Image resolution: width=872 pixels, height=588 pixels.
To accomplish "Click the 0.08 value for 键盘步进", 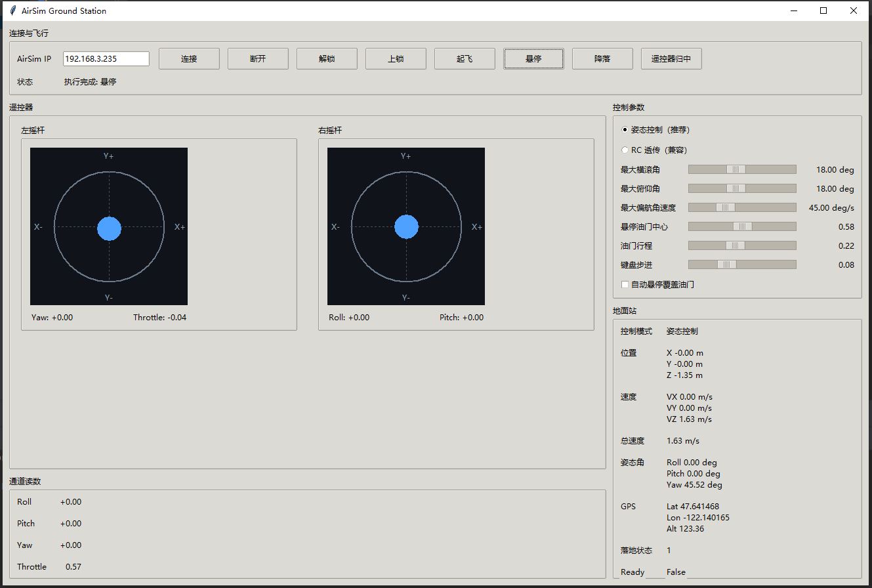I will point(846,265).
